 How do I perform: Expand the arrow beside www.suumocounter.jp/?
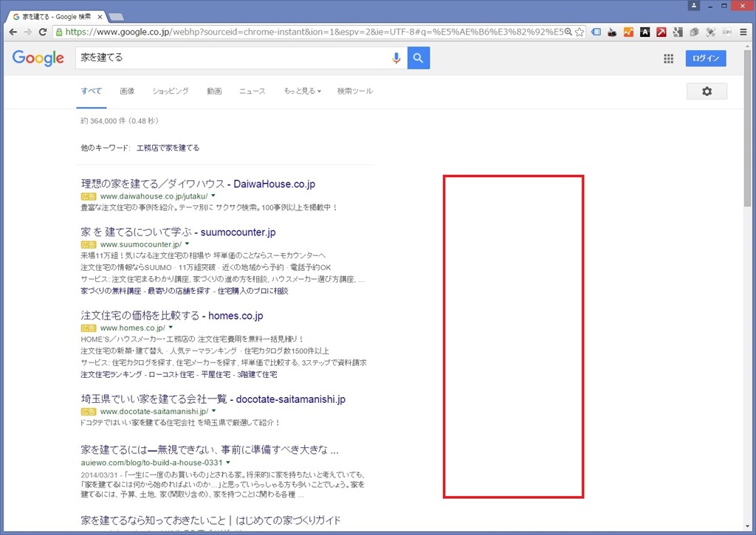pyautogui.click(x=188, y=244)
